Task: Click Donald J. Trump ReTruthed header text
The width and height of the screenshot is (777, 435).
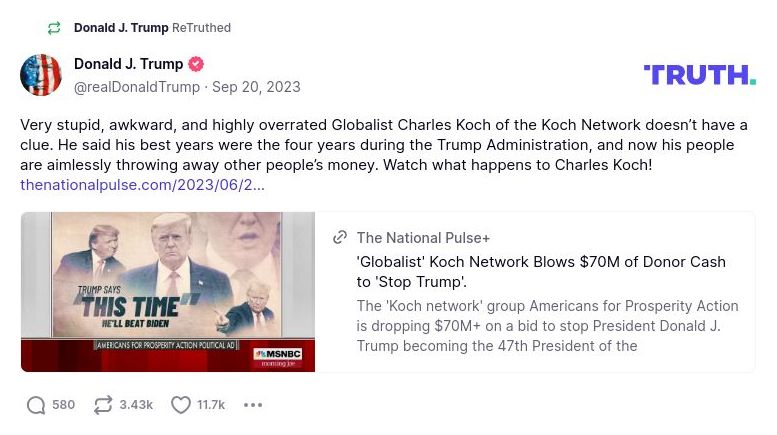Action: [x=152, y=28]
